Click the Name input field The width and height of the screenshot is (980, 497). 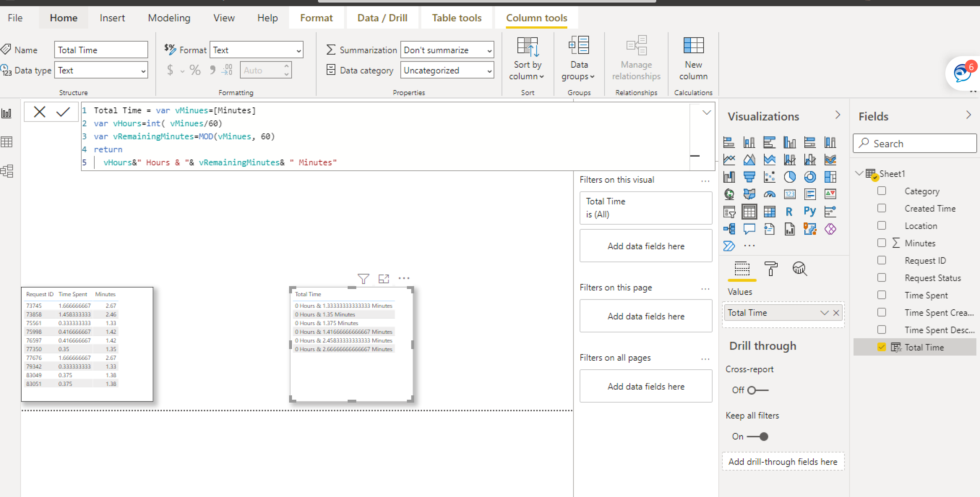(x=101, y=50)
